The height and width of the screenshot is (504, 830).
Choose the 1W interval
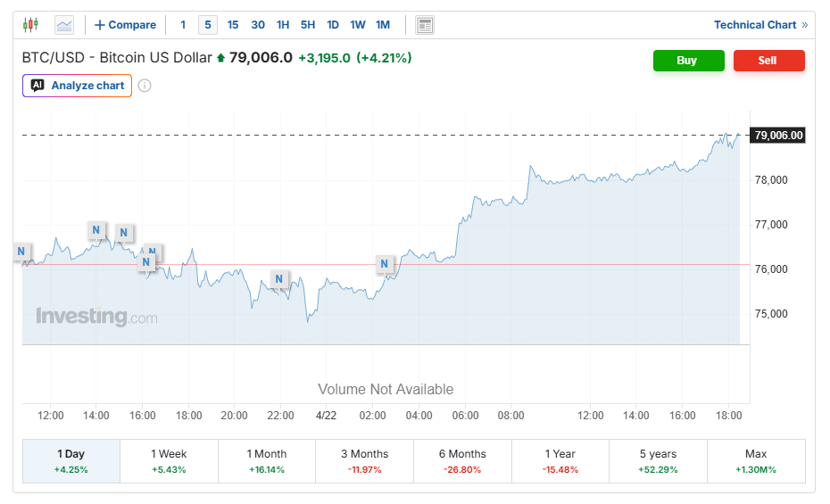pos(358,25)
